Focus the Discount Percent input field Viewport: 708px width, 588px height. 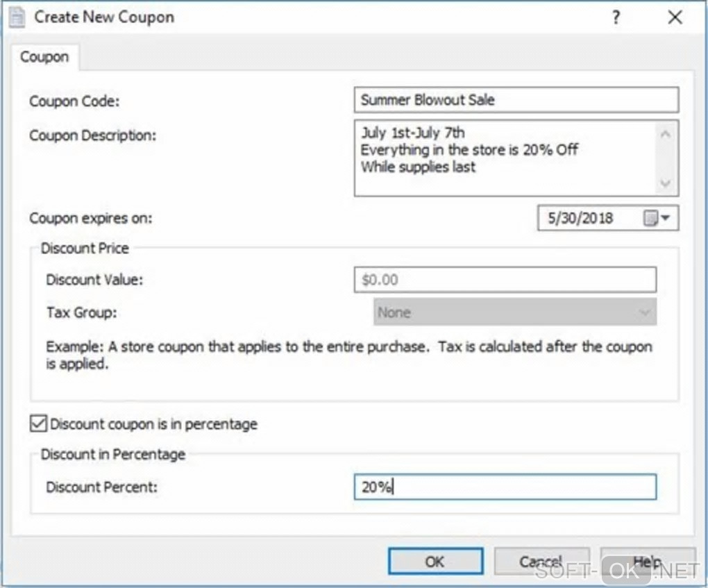(x=505, y=487)
